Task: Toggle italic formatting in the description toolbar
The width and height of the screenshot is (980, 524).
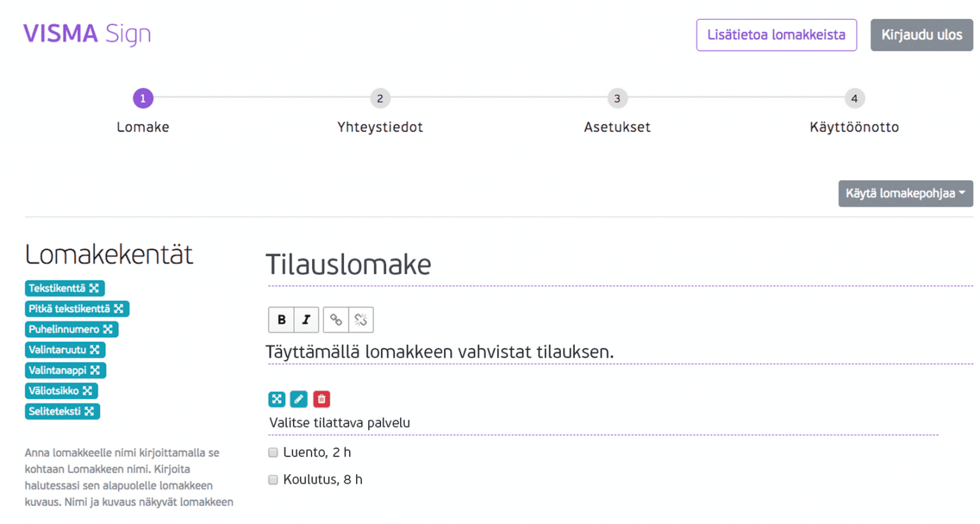Action: (x=306, y=320)
